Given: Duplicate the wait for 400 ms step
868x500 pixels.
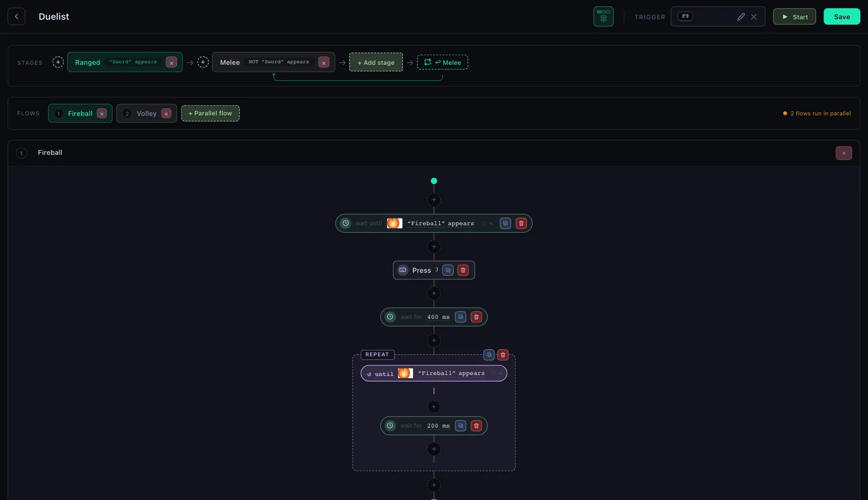Looking at the screenshot, I should pos(461,317).
